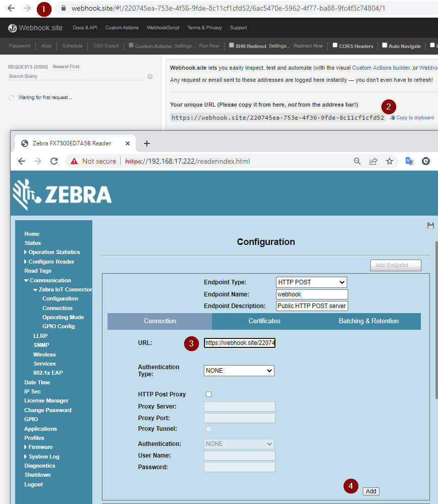
Task: Enable the HTTP Post Proxy checkbox
Action: (x=208, y=394)
